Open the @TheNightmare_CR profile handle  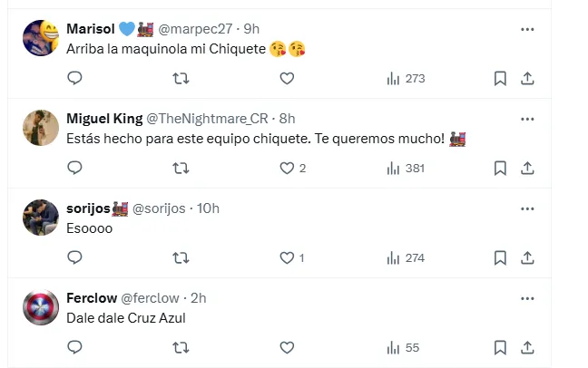click(208, 118)
